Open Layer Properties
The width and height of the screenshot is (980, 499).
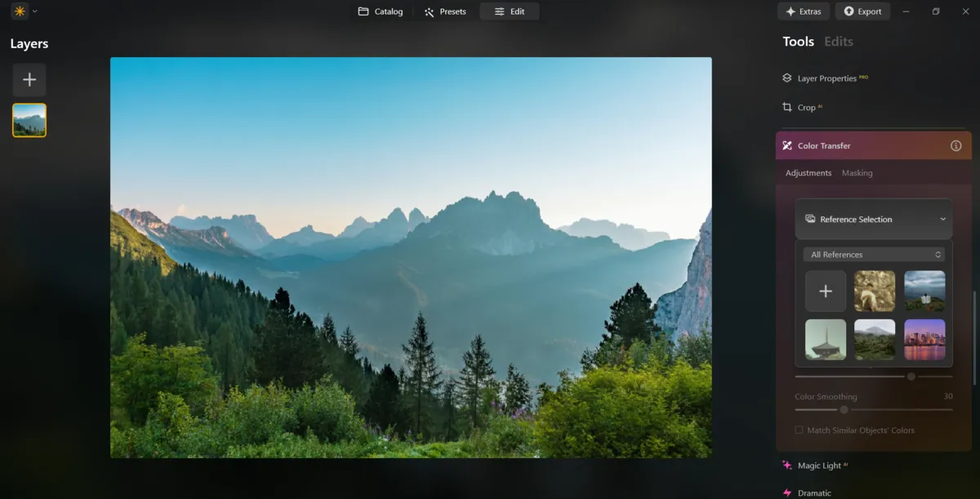[x=826, y=78]
